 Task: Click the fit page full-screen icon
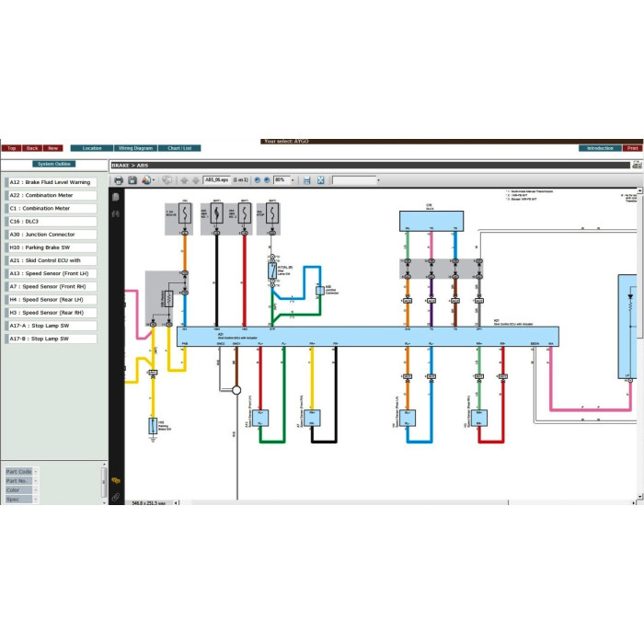pos(320,180)
